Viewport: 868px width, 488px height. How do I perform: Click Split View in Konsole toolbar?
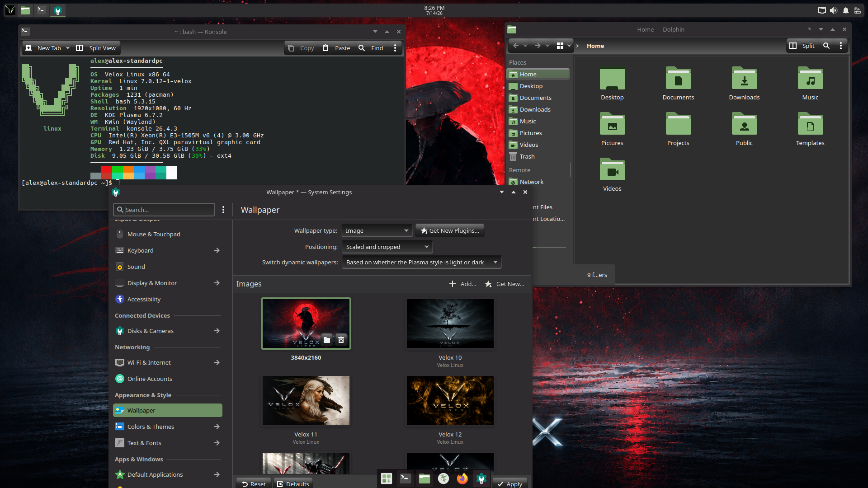(x=96, y=48)
